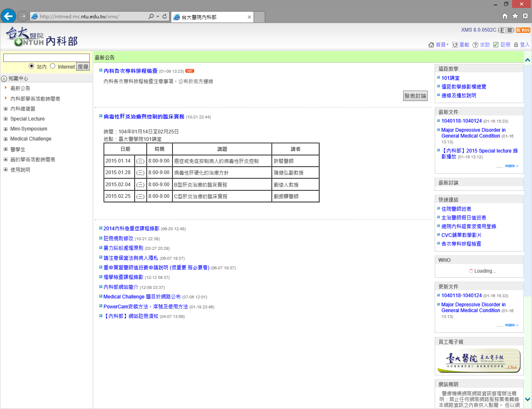This screenshot has height=409, width=532.
Task: Collapse the 知識中心 section arrow icon
Action: (x=4, y=79)
